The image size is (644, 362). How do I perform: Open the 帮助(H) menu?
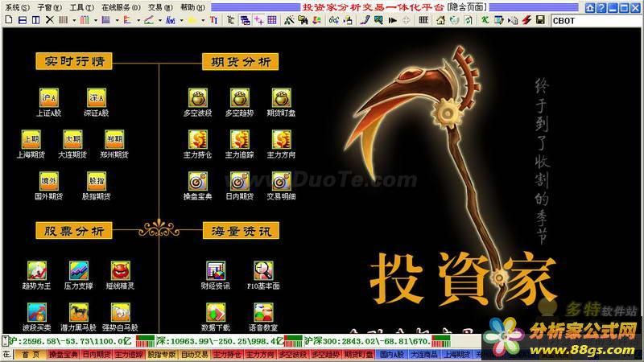[192, 7]
